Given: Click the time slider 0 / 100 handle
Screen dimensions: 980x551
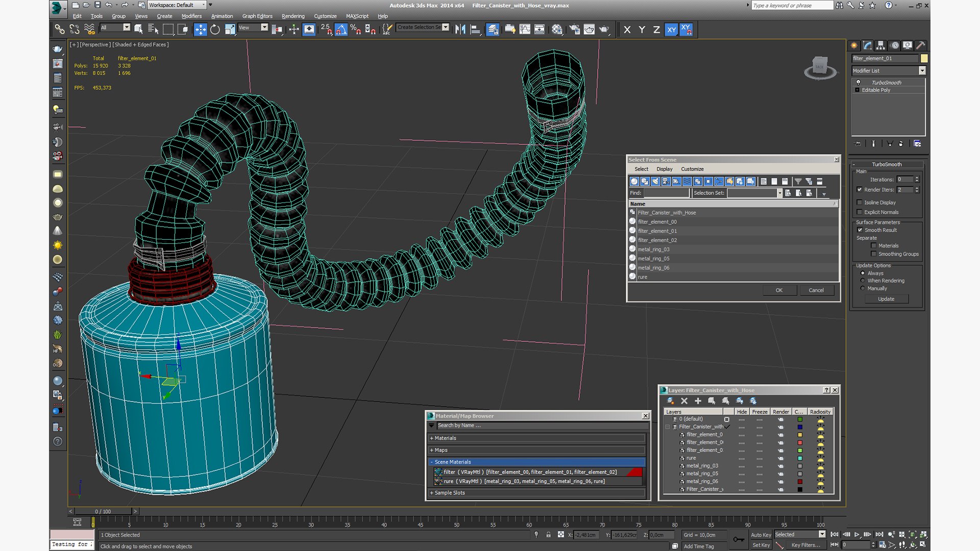Looking at the screenshot, I should point(103,511).
